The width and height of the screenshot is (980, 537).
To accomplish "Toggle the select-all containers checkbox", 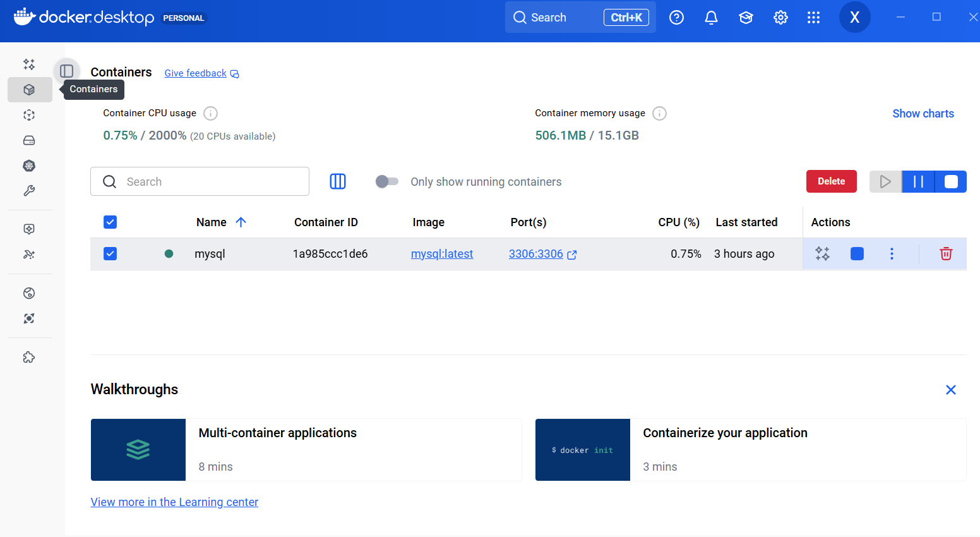I will 110,222.
